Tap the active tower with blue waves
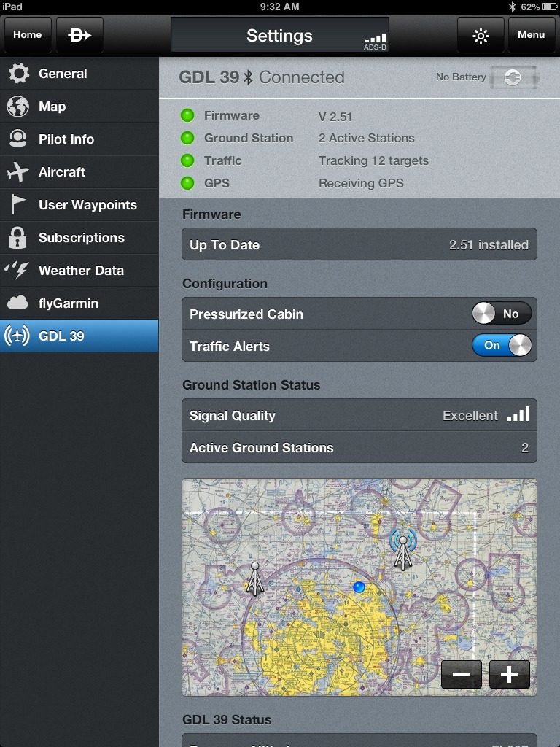 tap(402, 549)
